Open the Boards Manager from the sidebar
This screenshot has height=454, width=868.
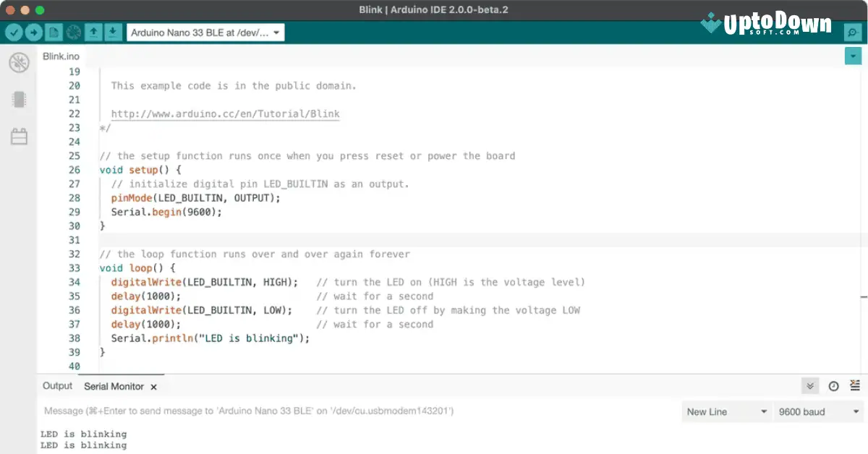tap(20, 99)
